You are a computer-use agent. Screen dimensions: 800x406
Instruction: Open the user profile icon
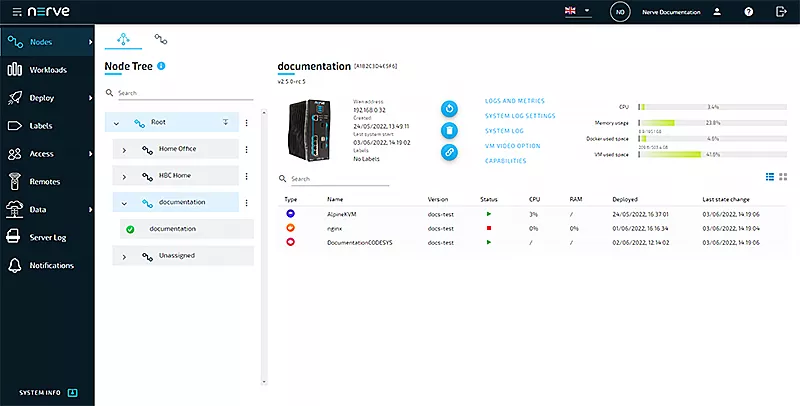[717, 12]
